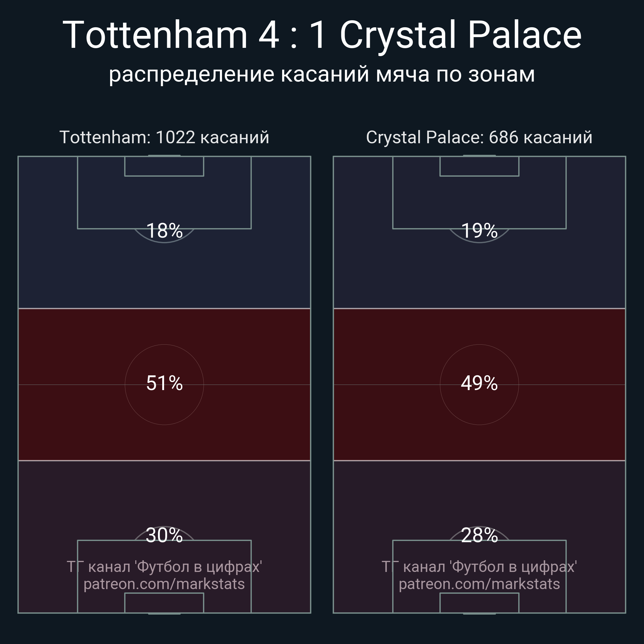Click Crystal Palace's 49% middle third label
The height and width of the screenshot is (644, 644).
click(479, 383)
